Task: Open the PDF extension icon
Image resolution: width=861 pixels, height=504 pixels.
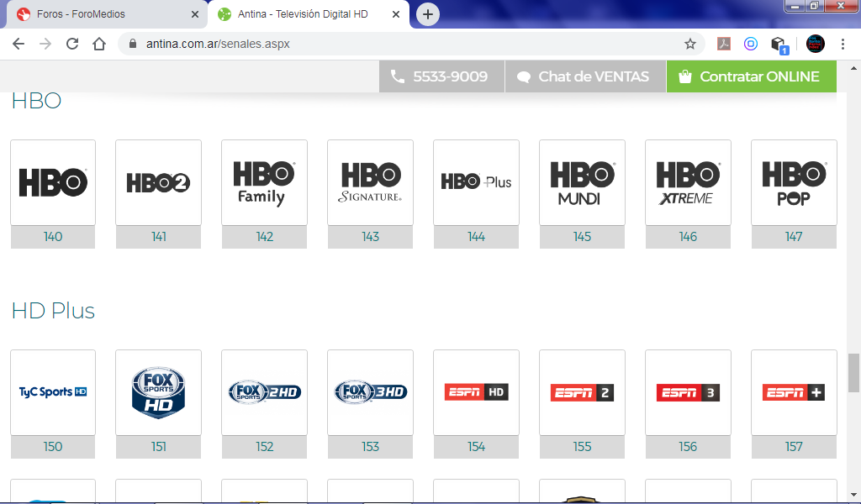Action: (724, 44)
